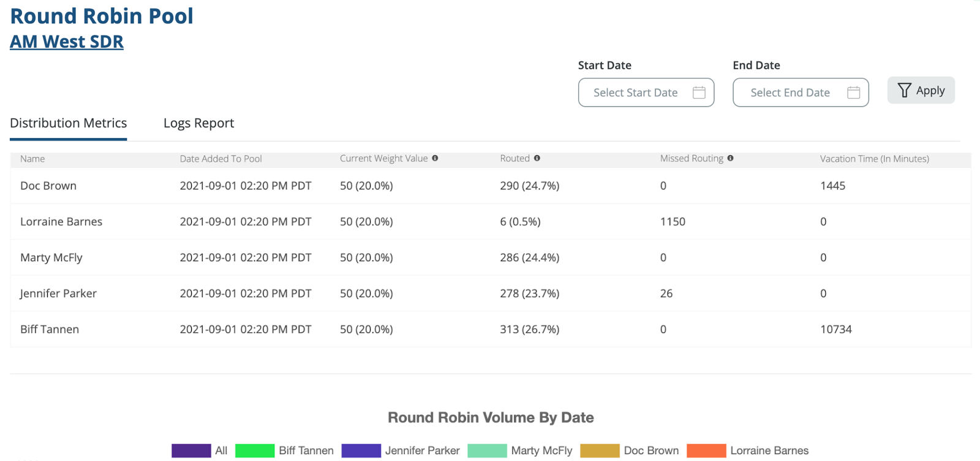Toggle the Jennifer Parker legend swatch
This screenshot has width=980, height=461.
click(x=361, y=451)
